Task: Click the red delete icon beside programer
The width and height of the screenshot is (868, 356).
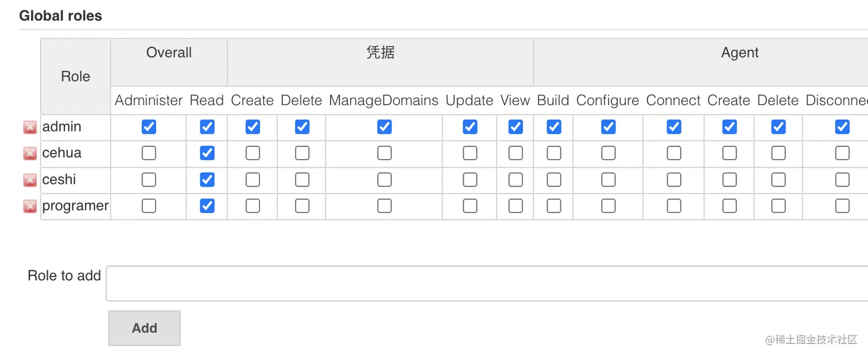Action: (x=30, y=206)
